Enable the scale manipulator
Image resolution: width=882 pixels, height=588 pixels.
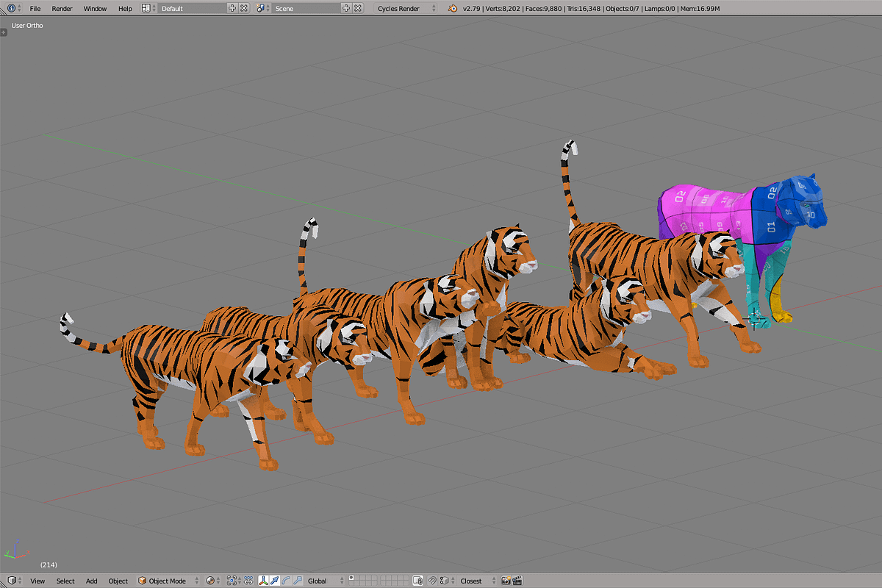298,581
